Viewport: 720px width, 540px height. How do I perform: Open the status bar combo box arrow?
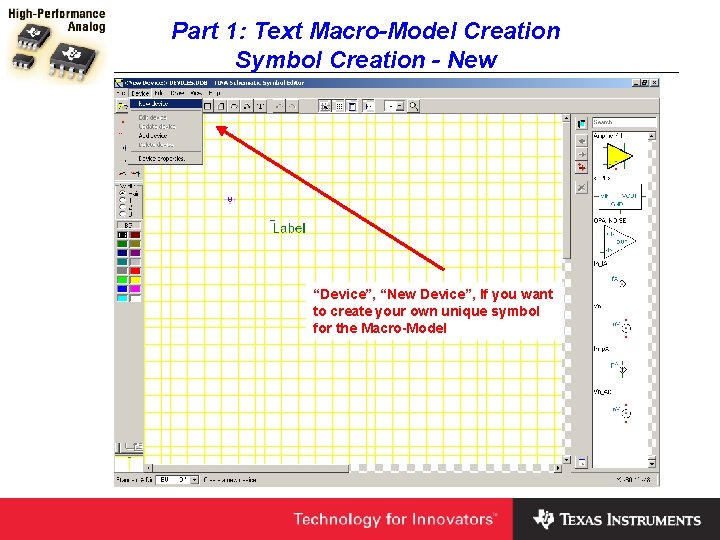pyautogui.click(x=194, y=480)
